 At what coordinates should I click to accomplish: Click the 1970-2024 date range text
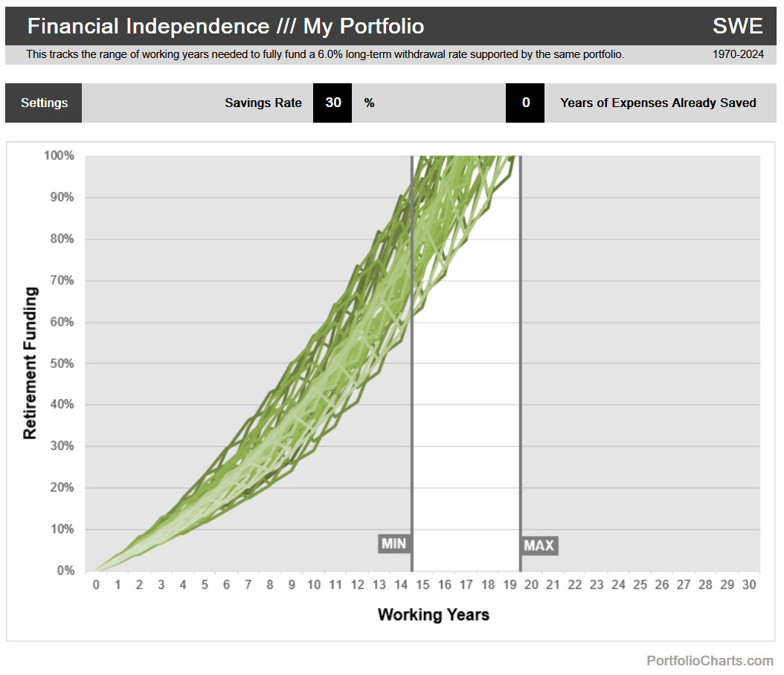click(738, 54)
